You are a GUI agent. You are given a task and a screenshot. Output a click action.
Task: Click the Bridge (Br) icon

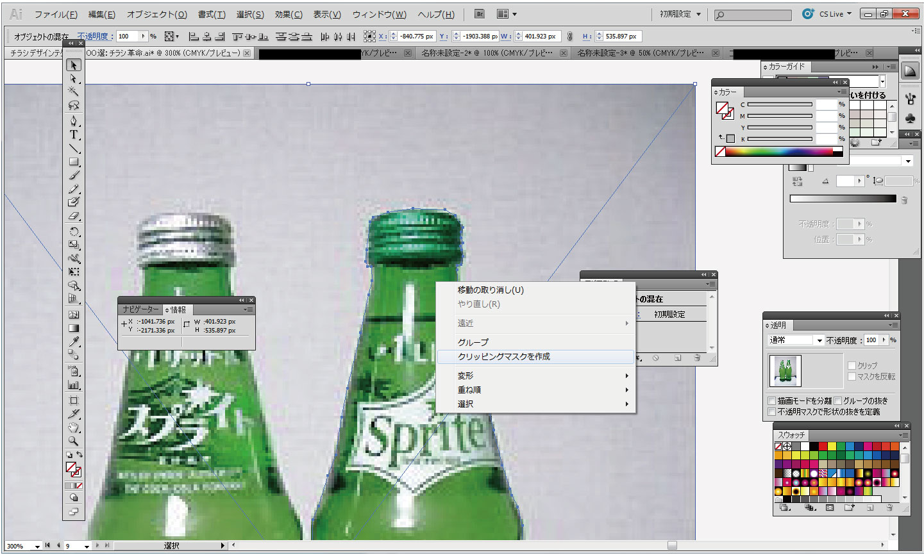coord(479,13)
